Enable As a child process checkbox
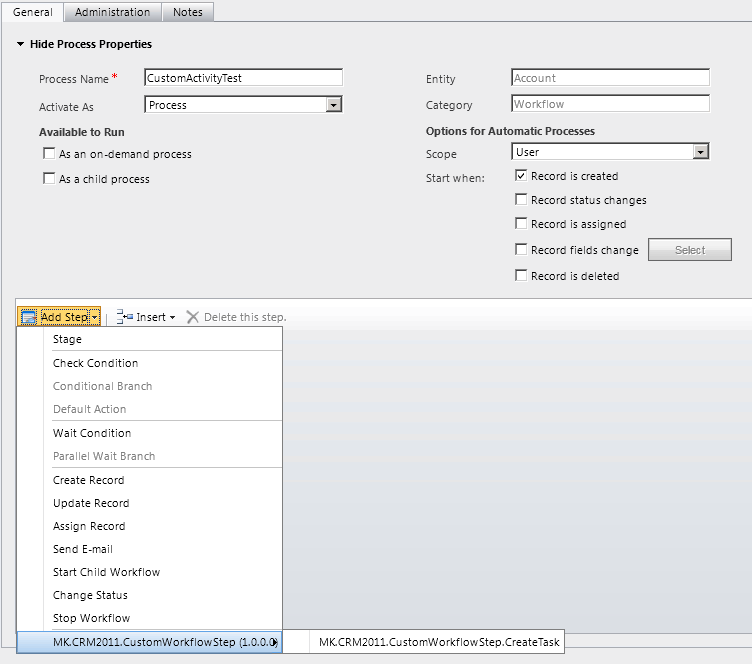The image size is (752, 664). point(49,178)
